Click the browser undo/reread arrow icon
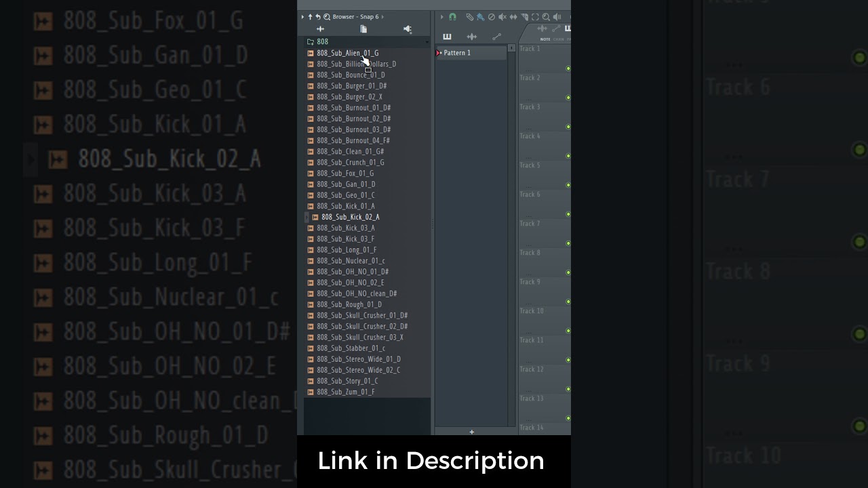868x488 pixels. click(x=318, y=17)
